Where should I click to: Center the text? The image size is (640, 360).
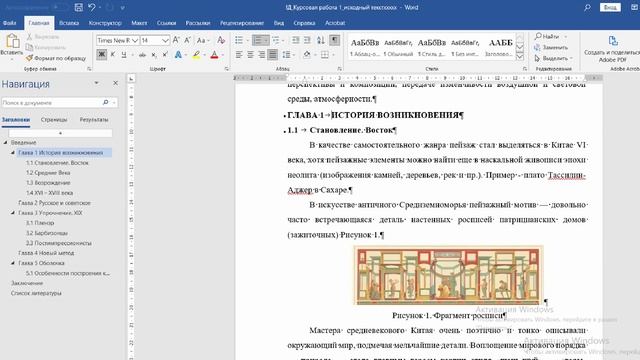(250, 55)
